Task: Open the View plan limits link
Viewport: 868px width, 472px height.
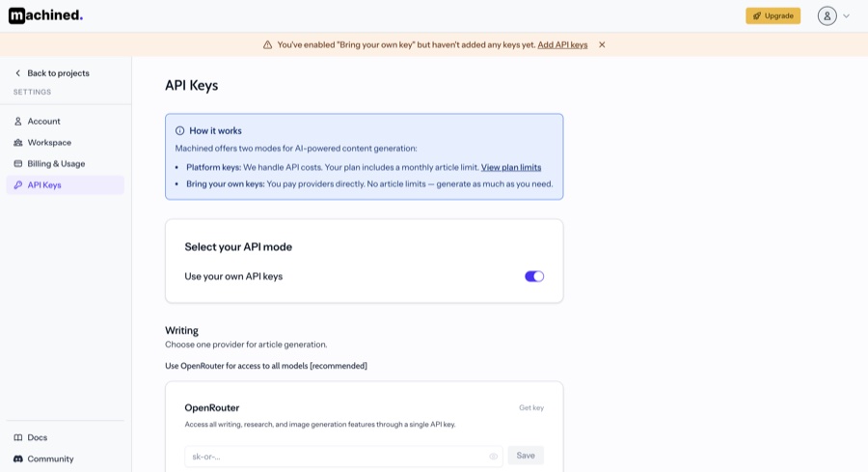Action: click(511, 167)
